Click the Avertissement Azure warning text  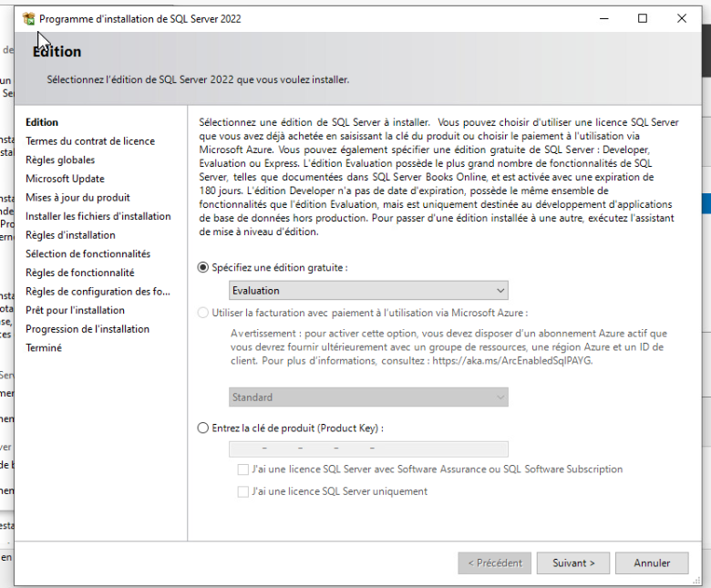pyautogui.click(x=448, y=347)
